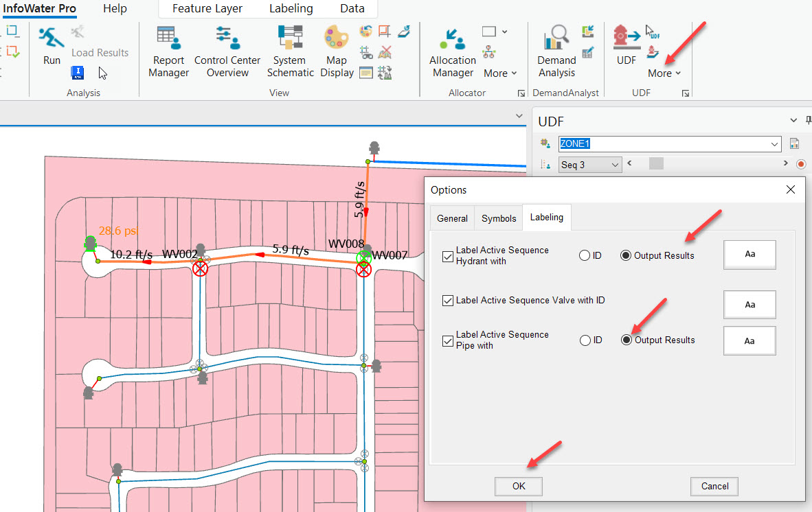Click the record button beside Seq 3
This screenshot has width=812, height=512.
(801, 164)
